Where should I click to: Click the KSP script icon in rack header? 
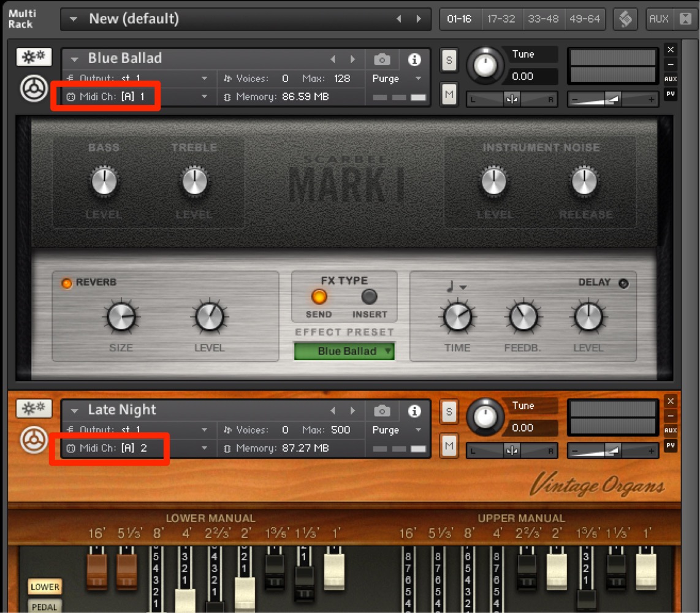point(625,19)
